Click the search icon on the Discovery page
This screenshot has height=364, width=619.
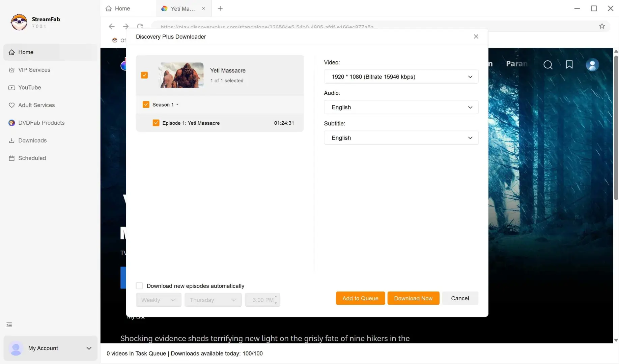coord(548,65)
